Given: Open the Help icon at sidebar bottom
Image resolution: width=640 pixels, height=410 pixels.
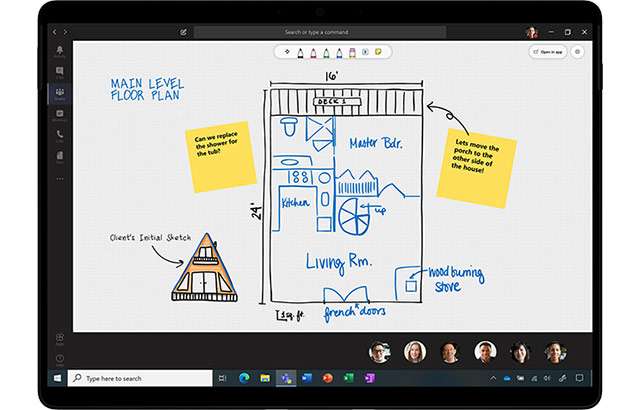Looking at the screenshot, I should pyautogui.click(x=60, y=359).
